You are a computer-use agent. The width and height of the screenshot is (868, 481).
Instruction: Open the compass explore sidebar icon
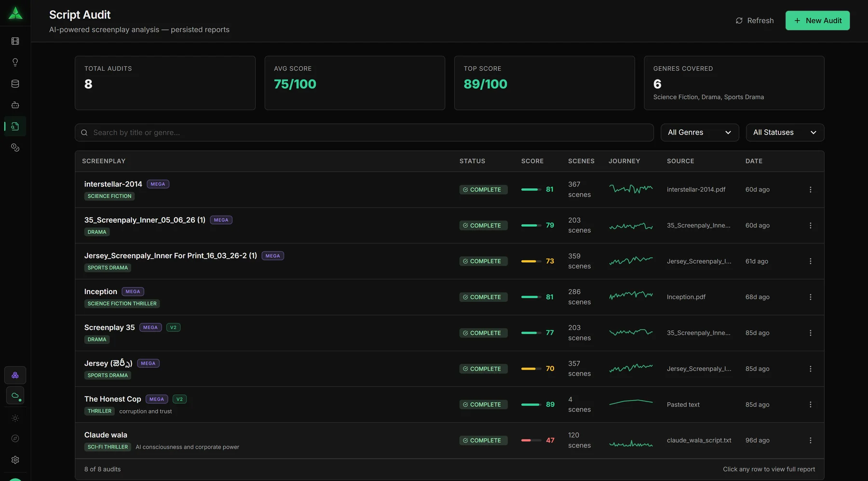pos(15,439)
